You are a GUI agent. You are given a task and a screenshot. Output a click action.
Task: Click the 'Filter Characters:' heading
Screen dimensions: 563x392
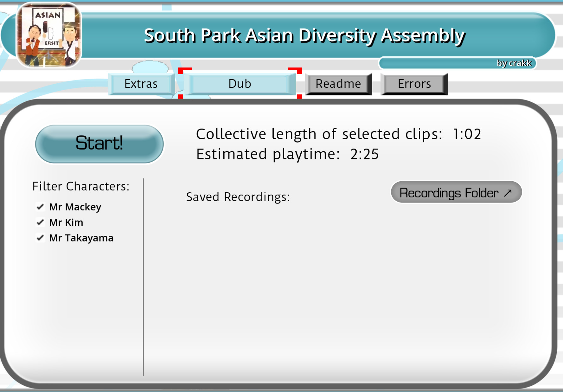[x=81, y=186]
